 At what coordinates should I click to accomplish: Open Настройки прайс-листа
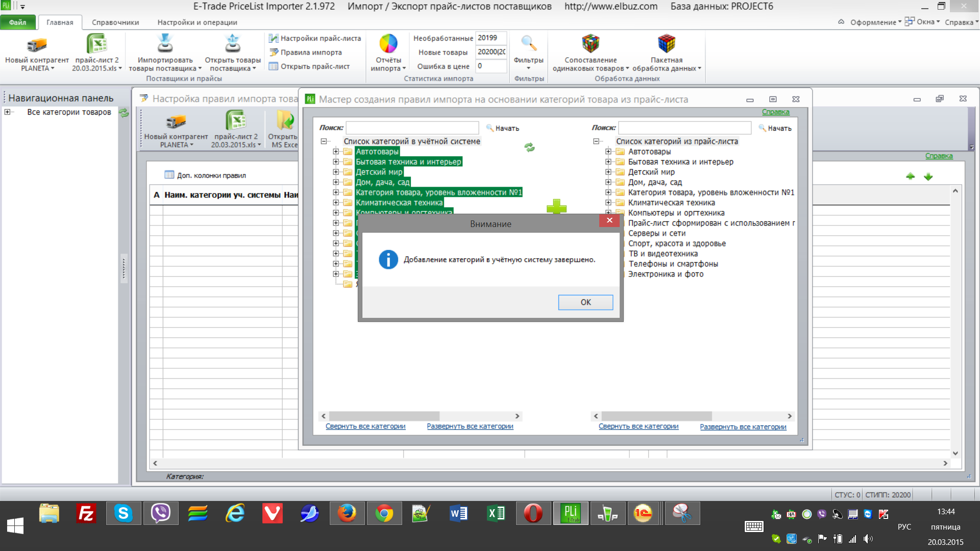(315, 38)
